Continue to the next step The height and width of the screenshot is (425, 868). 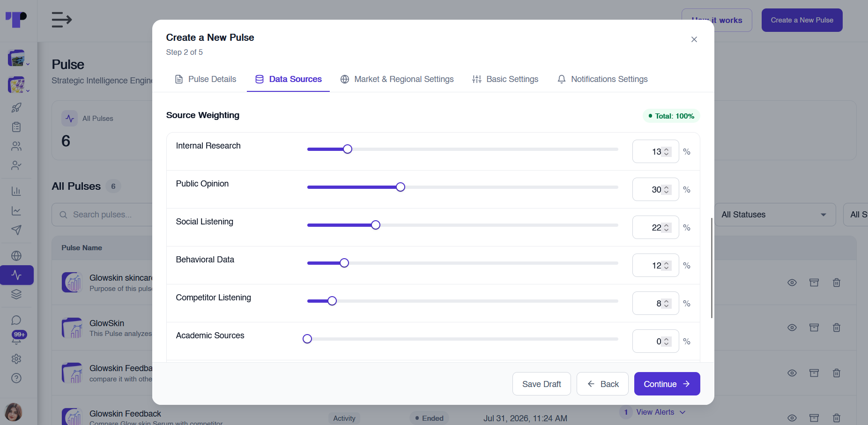pyautogui.click(x=667, y=384)
